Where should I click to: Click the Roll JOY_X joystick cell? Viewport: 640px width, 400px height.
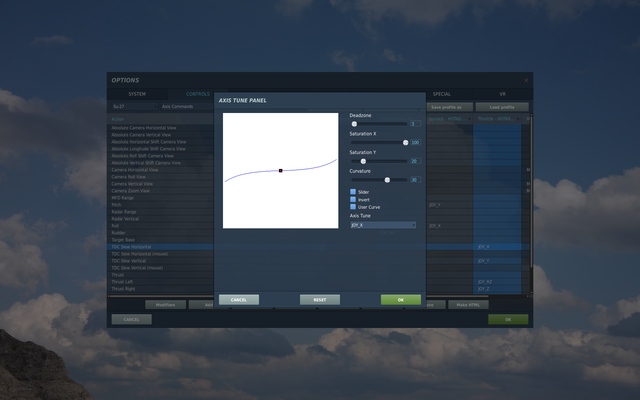[450, 225]
